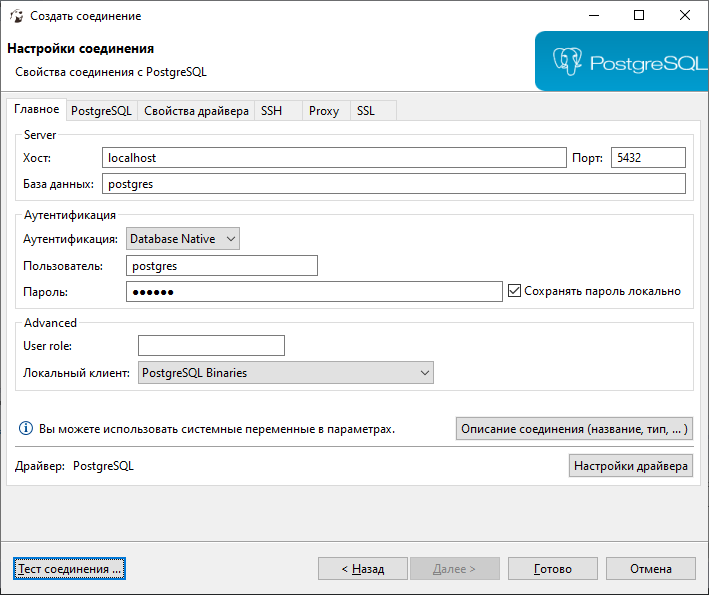Switch to the Главное tab
Screen dimensions: 709x595
tap(37, 109)
